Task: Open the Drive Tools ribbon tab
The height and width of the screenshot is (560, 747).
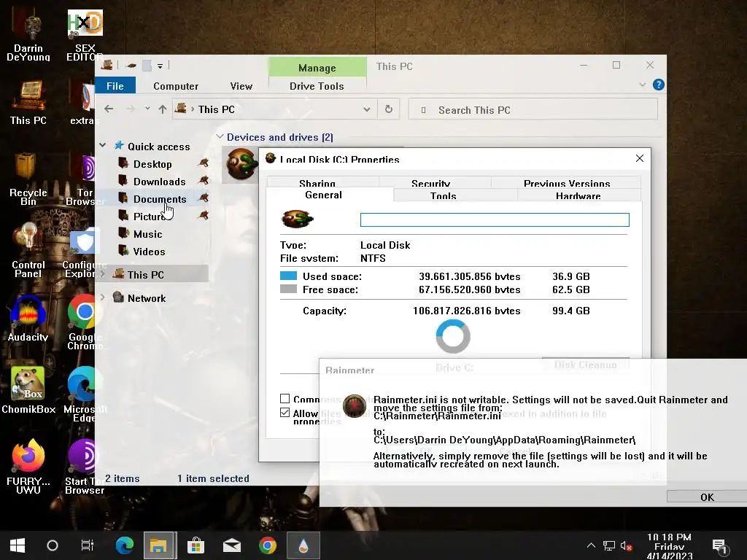Action: pos(317,86)
